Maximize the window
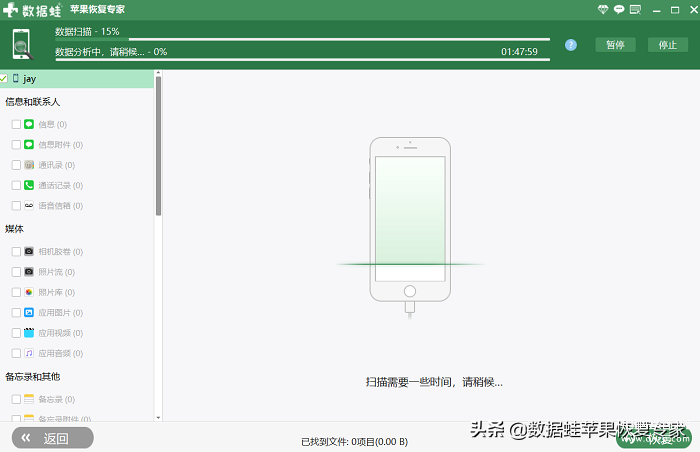Screen dimensions: 700x452 point(675,10)
